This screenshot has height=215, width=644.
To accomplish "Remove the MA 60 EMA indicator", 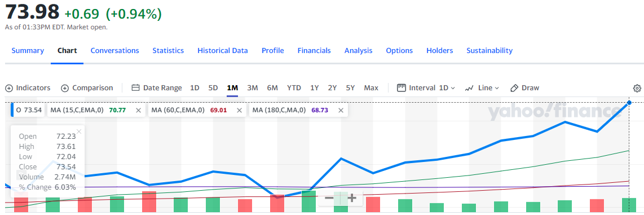I will coord(240,110).
